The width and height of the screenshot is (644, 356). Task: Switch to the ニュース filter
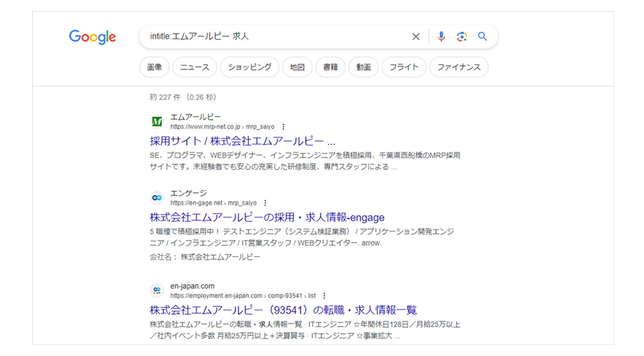[194, 67]
